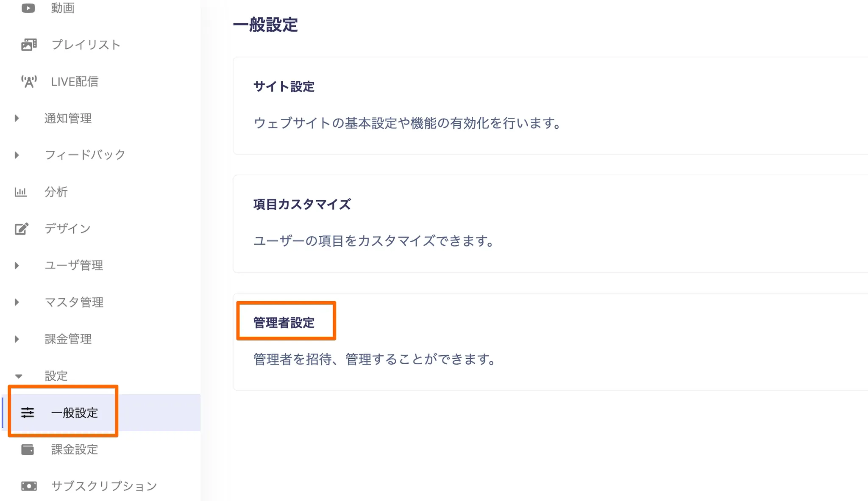Click the playlist (プレイリスト) icon
The height and width of the screenshot is (501, 868).
tap(29, 44)
